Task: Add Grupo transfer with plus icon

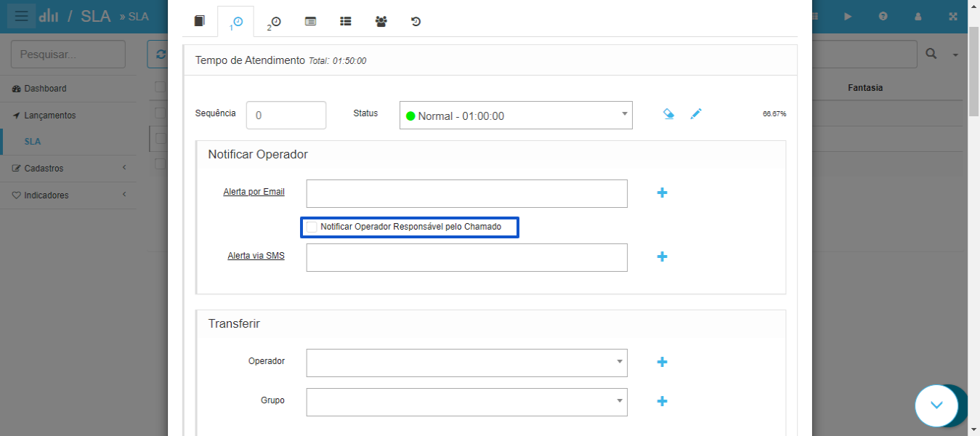Action: tap(662, 401)
